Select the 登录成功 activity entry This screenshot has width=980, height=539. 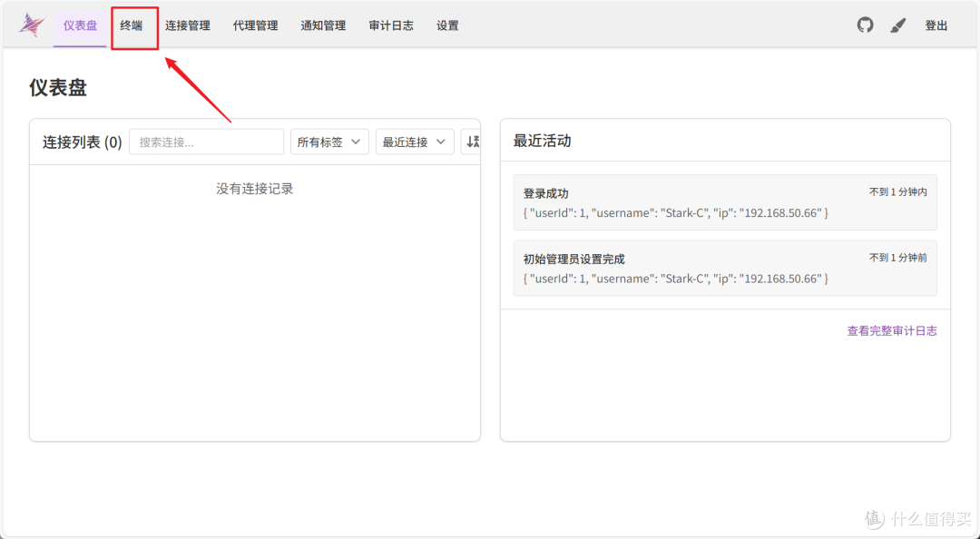(x=725, y=202)
